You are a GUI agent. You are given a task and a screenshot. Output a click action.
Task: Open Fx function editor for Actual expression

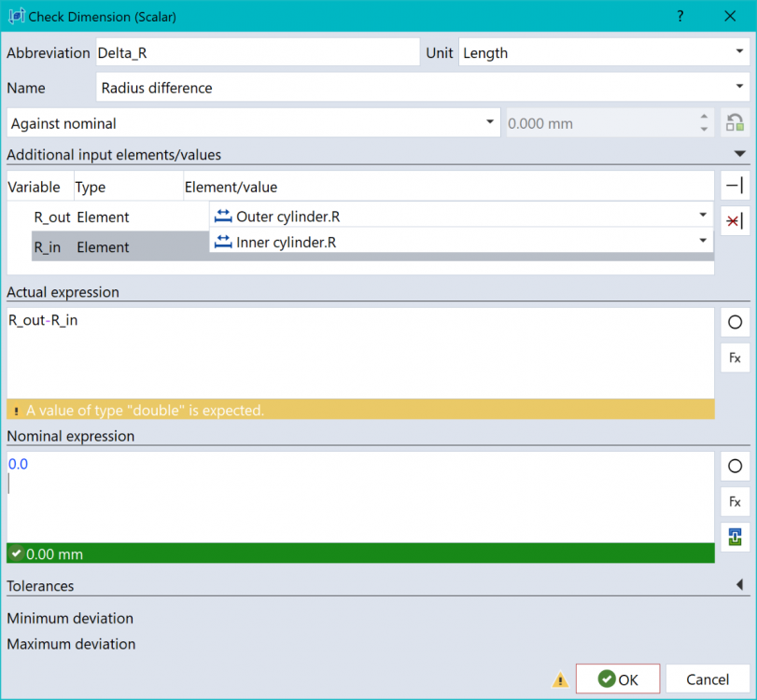point(735,357)
